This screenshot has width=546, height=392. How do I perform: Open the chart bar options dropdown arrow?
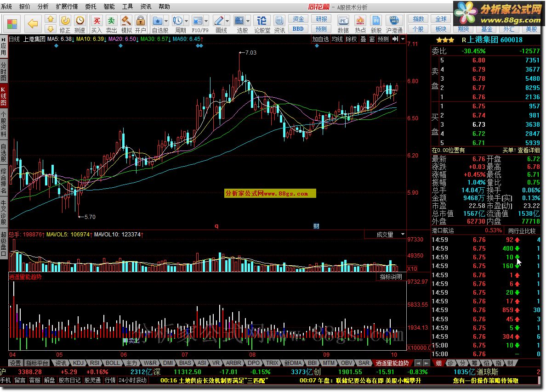click(403, 39)
